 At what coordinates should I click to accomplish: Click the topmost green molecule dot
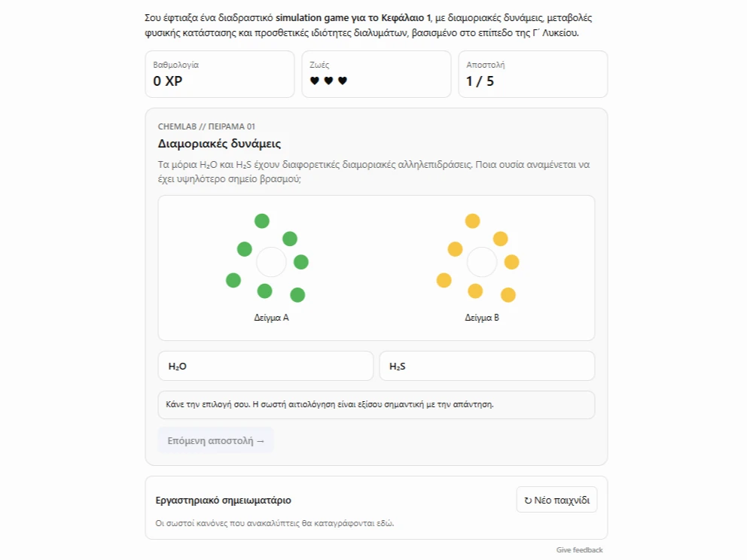(261, 221)
